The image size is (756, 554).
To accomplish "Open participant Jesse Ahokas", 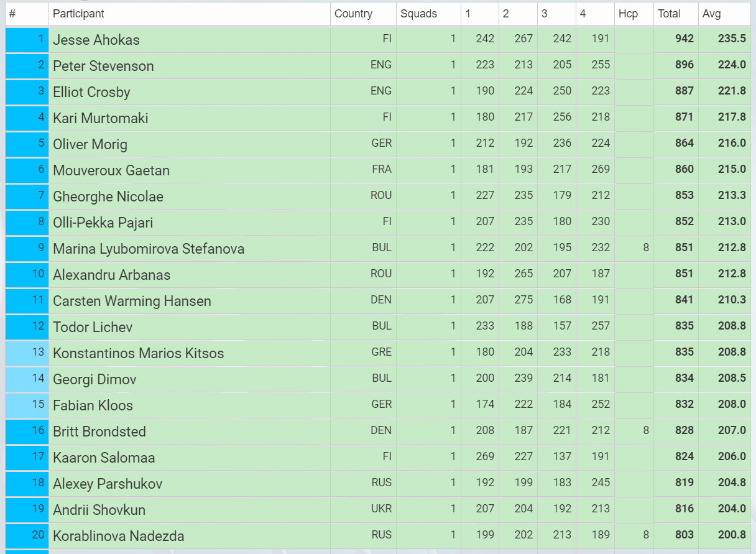I will [96, 40].
